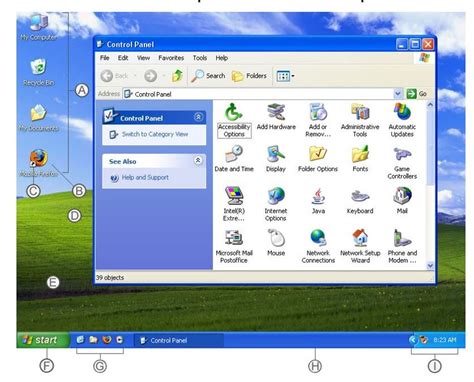
Task: Collapse the Control Panel sidebar section
Action: [198, 117]
